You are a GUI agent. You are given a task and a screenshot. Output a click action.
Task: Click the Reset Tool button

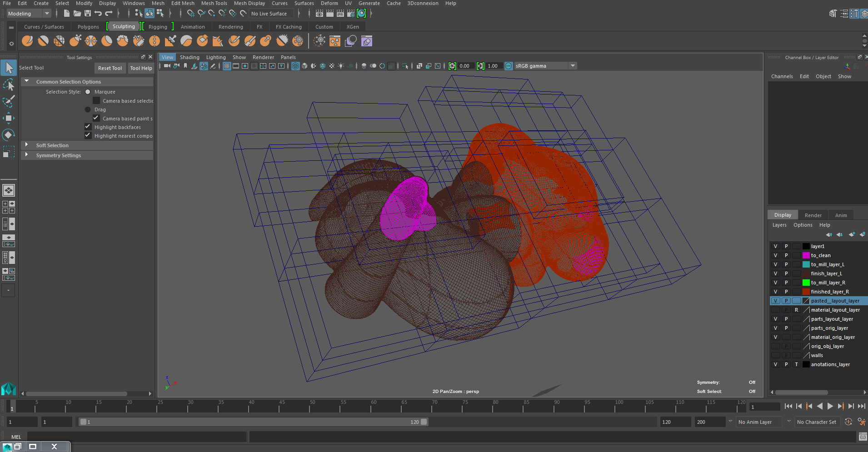point(110,68)
